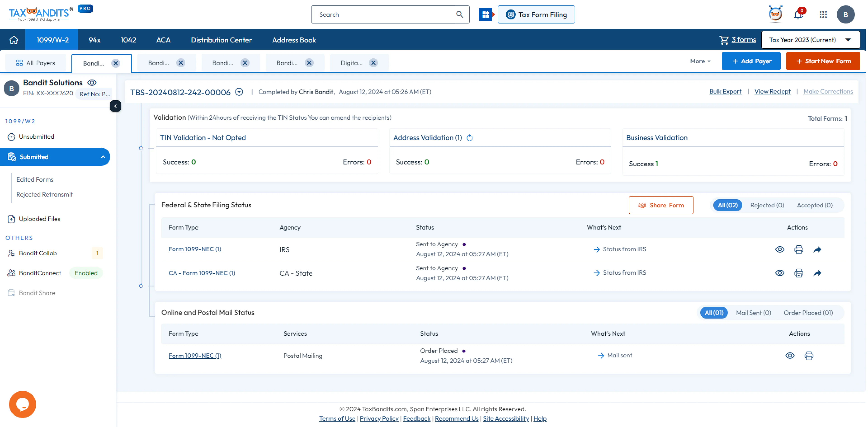Open the user avatar B menu
Image resolution: width=868 pixels, height=427 pixels.
[x=845, y=14]
